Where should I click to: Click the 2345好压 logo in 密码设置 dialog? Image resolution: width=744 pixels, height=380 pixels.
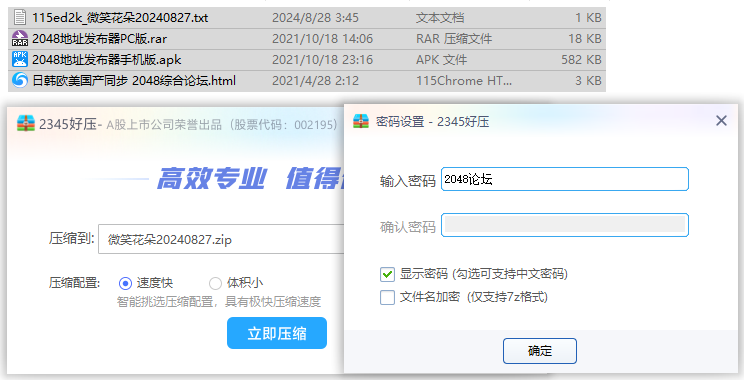coord(361,121)
